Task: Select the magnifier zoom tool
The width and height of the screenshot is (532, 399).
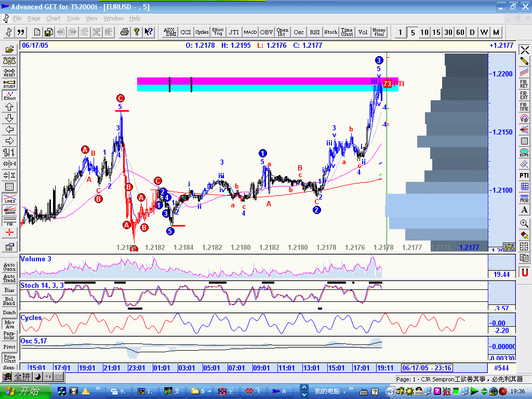Action: click(524, 223)
